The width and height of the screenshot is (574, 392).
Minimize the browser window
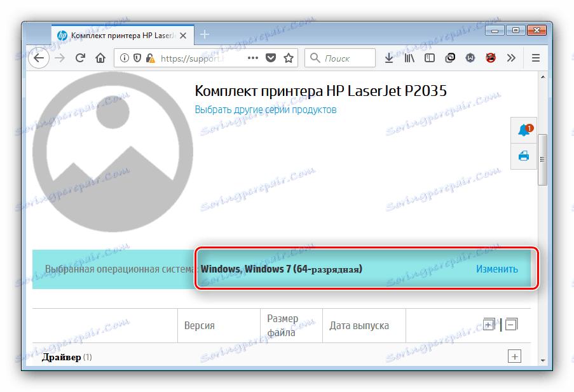(x=495, y=30)
